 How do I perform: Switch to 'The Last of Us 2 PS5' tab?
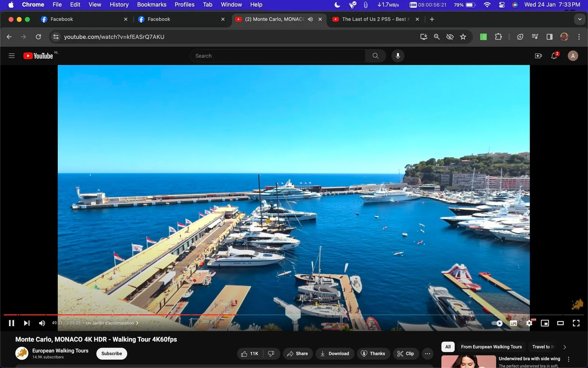[376, 19]
